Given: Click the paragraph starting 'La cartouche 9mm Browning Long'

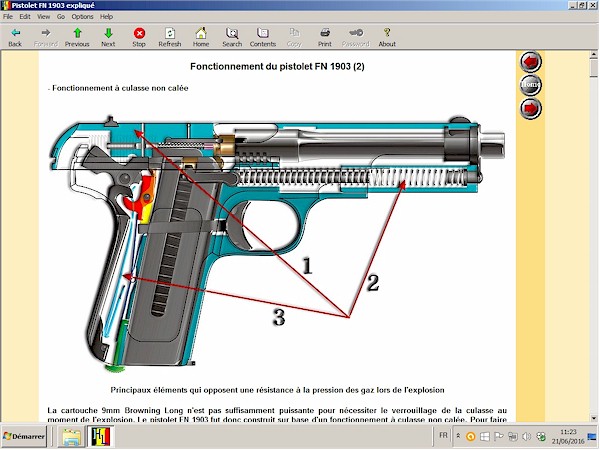Looking at the screenshot, I should pos(277,415).
